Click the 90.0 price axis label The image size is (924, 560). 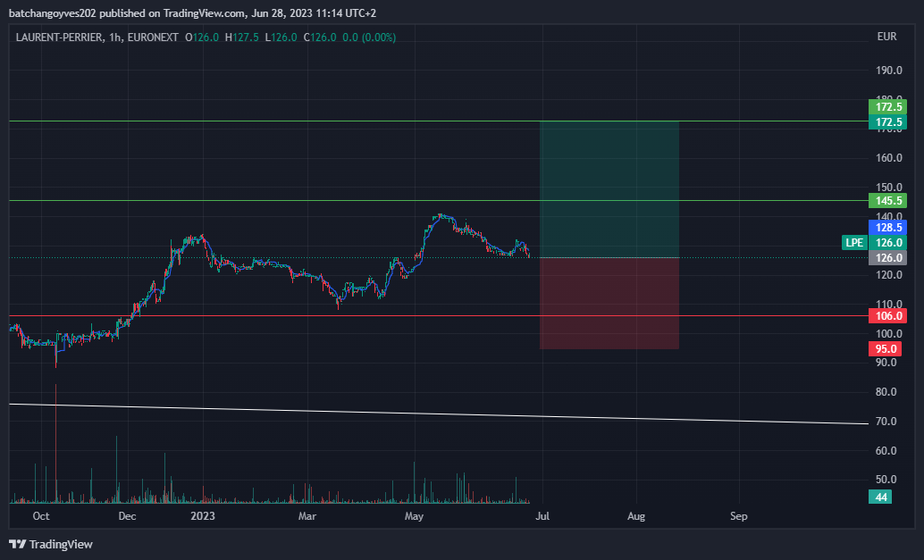(x=886, y=362)
